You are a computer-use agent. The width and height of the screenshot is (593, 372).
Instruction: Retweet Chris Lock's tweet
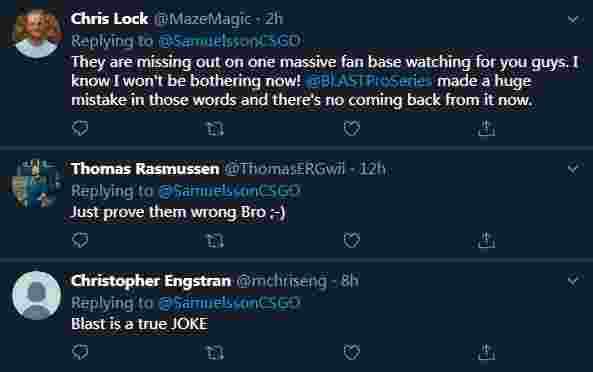pos(216,129)
